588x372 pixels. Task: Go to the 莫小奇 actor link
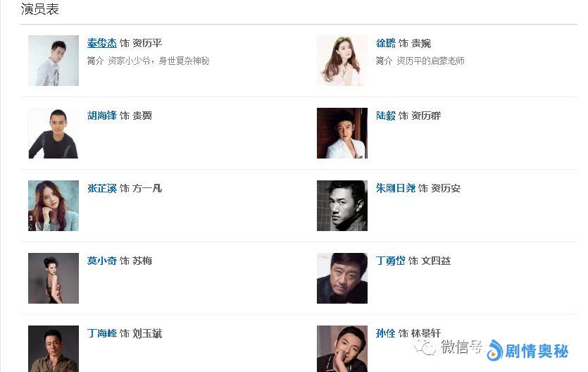point(102,261)
